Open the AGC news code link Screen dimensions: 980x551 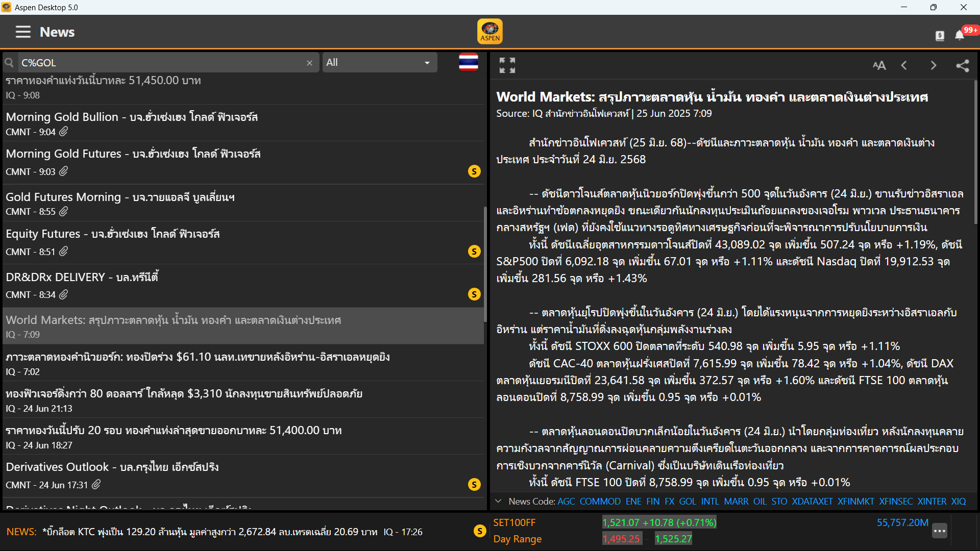click(x=566, y=502)
